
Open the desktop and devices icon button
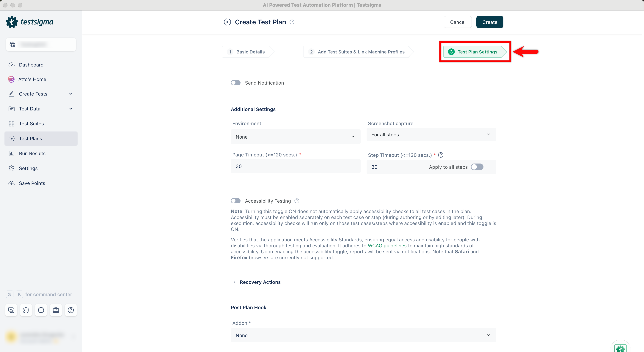pyautogui.click(x=11, y=310)
